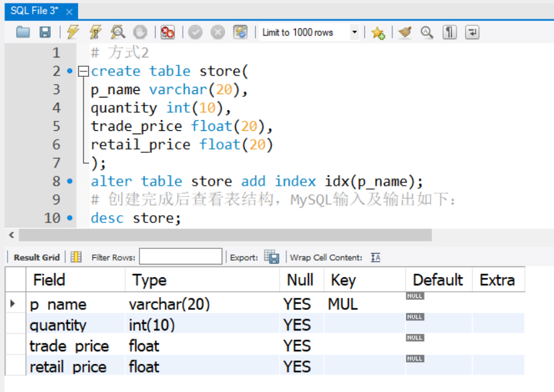Toggle auto-commit mode icon
The height and width of the screenshot is (392, 554).
pos(240,32)
